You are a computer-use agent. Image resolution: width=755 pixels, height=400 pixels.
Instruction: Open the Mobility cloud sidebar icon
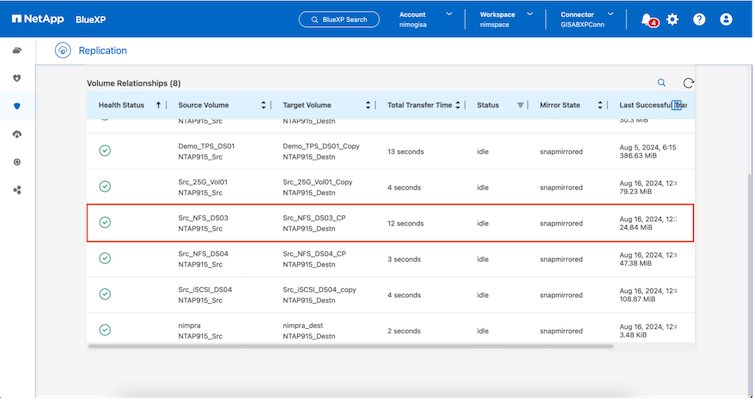pos(17,134)
